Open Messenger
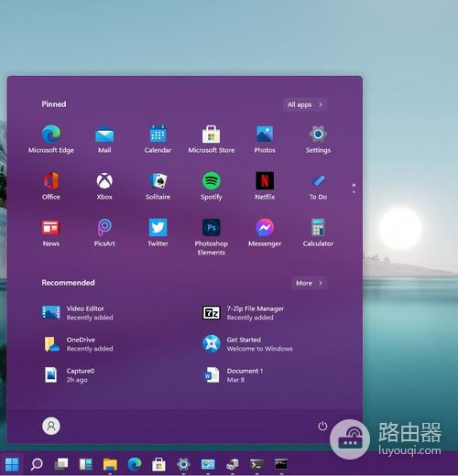This screenshot has height=476, width=458. 265,233
